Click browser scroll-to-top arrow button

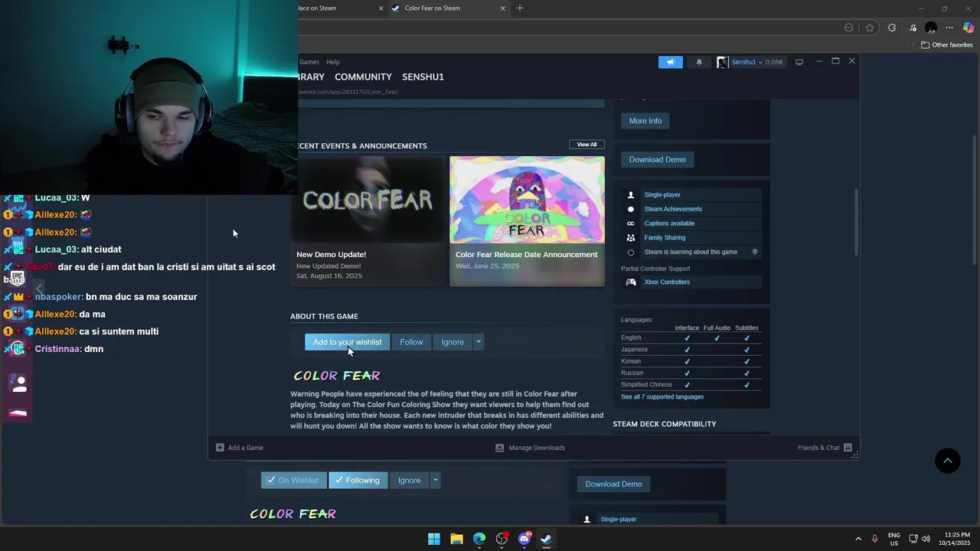(x=948, y=460)
